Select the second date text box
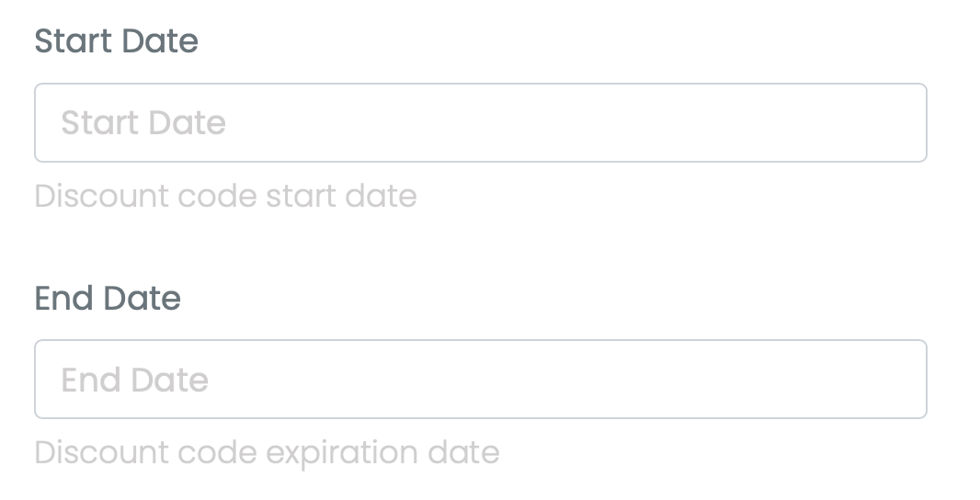 [x=480, y=380]
